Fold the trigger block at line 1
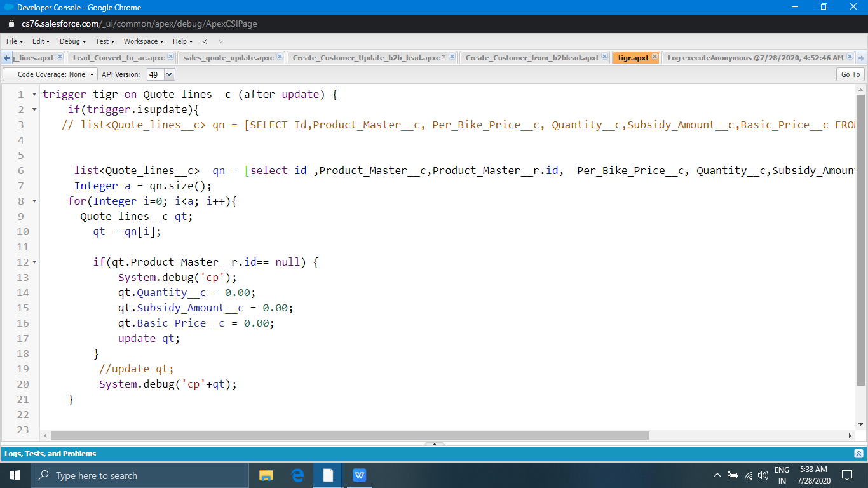Viewport: 868px width, 488px height. pos(34,95)
